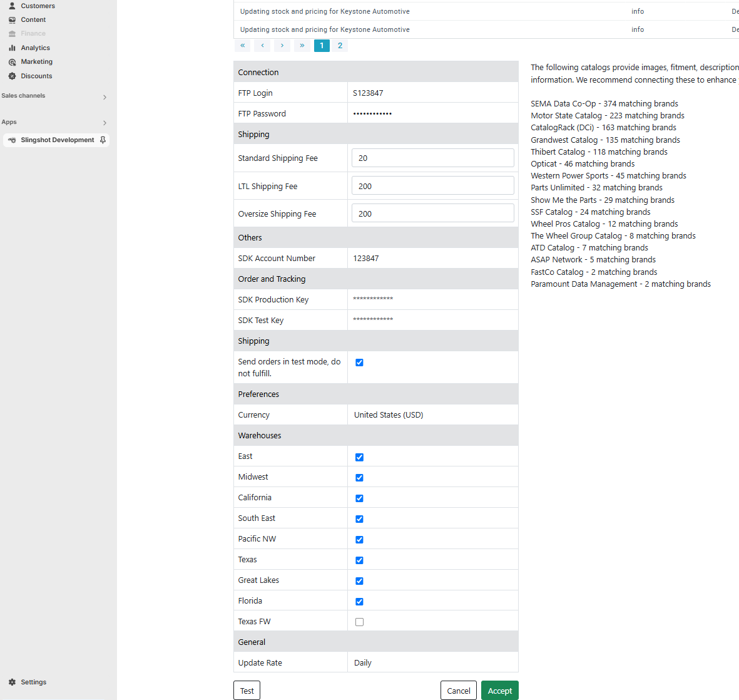
Task: Click the Cancel button
Action: pyautogui.click(x=459, y=691)
